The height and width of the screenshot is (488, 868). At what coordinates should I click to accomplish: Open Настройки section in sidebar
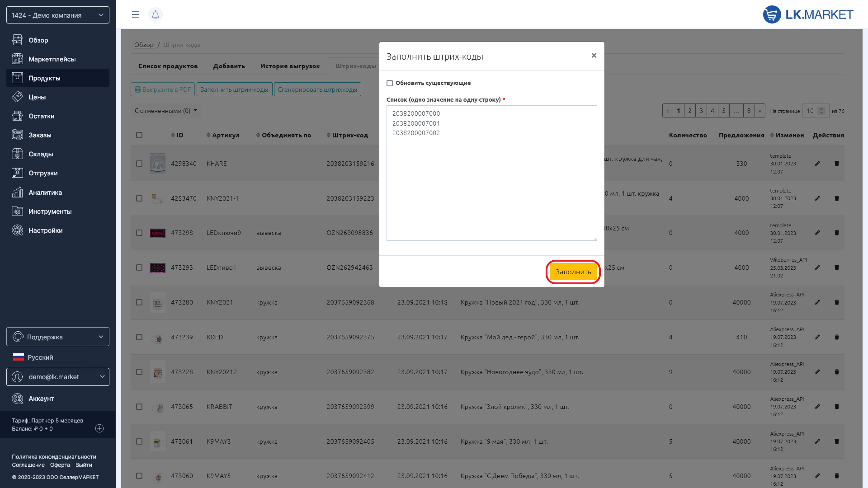[45, 230]
